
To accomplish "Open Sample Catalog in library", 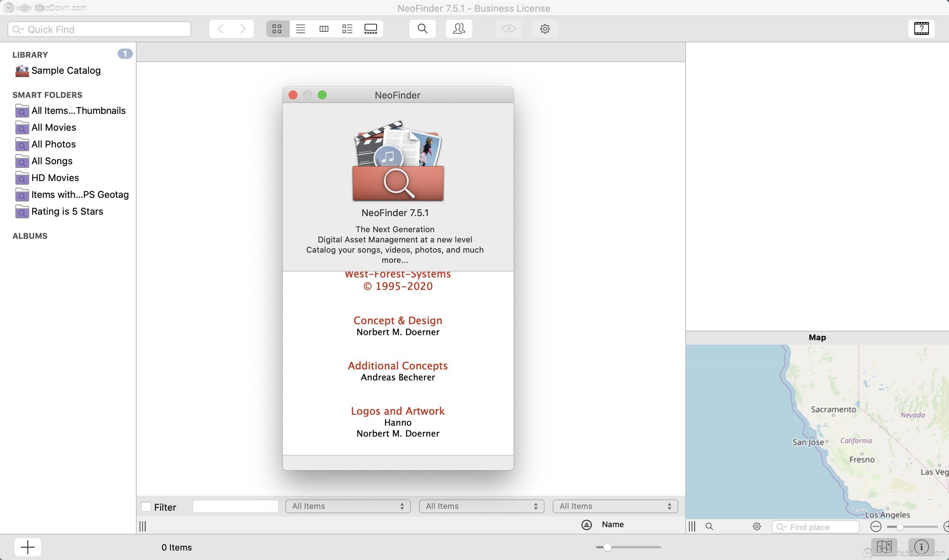I will (x=65, y=70).
